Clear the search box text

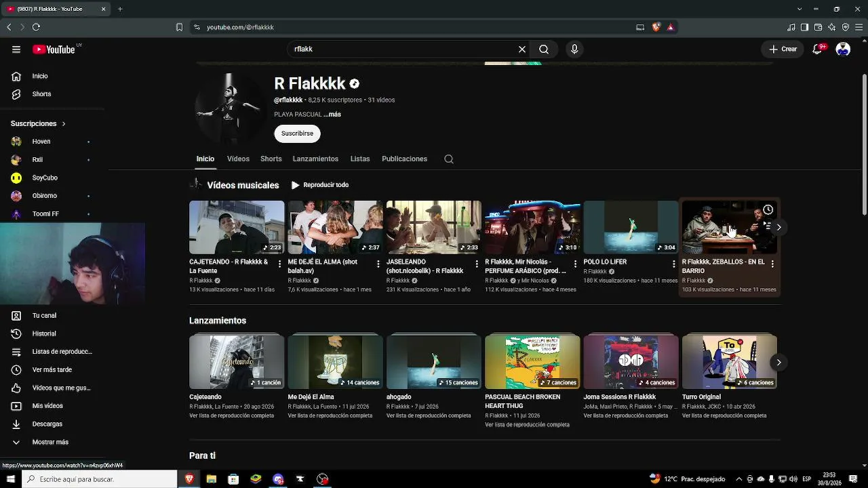point(522,49)
